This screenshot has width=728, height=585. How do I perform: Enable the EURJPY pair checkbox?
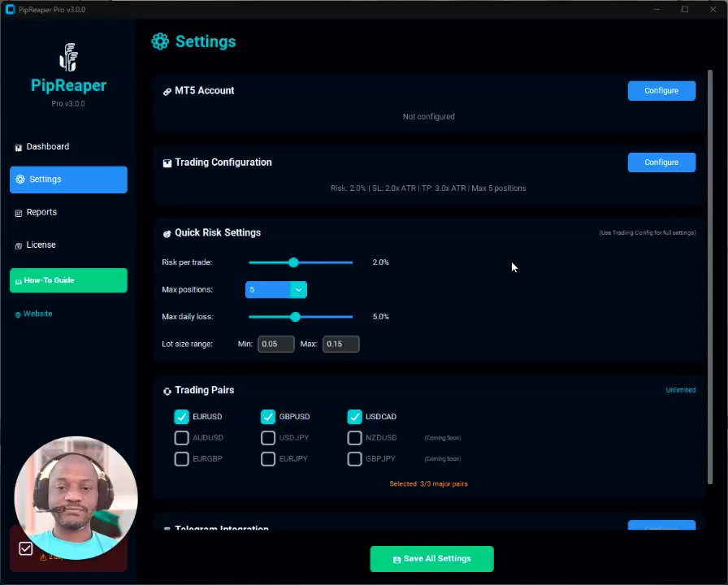click(x=268, y=459)
